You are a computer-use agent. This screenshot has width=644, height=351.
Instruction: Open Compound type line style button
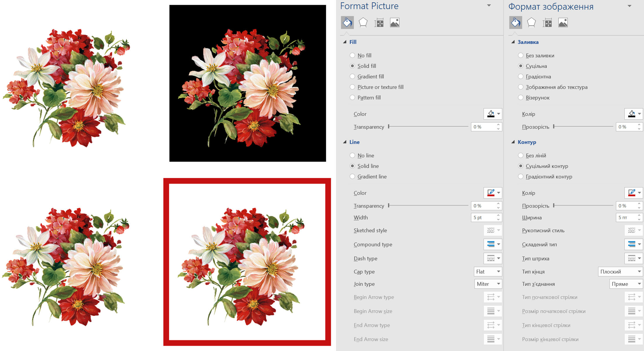(x=493, y=244)
